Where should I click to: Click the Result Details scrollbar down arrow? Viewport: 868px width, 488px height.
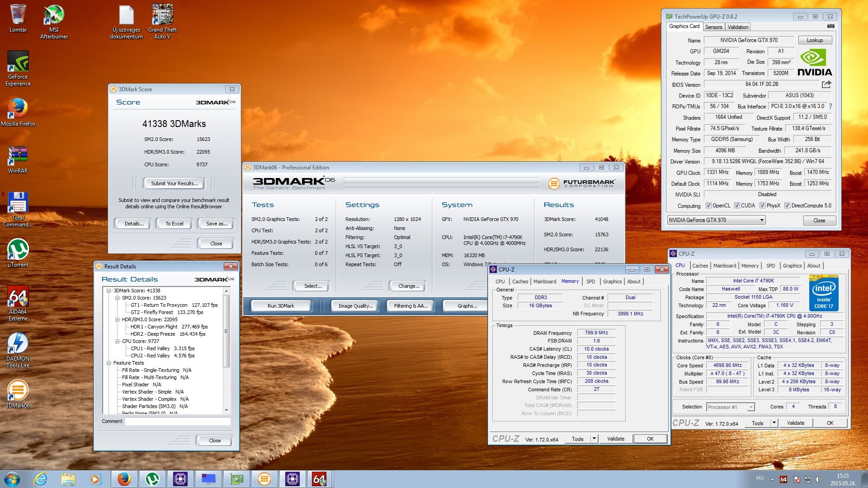tap(226, 410)
